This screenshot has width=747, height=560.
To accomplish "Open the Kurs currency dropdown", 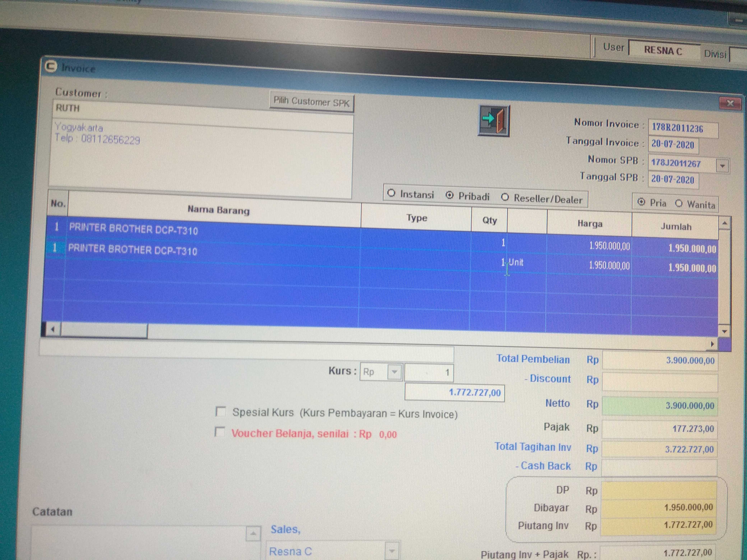I will coord(395,372).
